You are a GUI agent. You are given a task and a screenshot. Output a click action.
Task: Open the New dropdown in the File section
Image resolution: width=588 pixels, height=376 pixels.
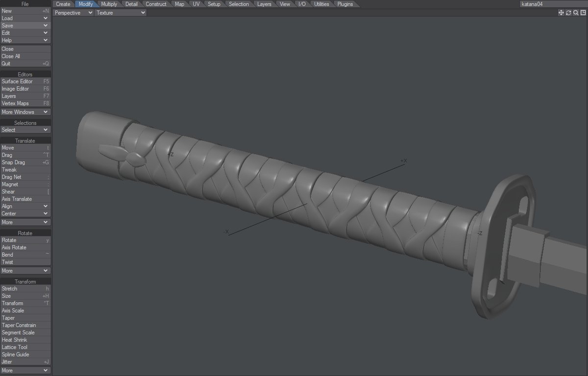(25, 11)
